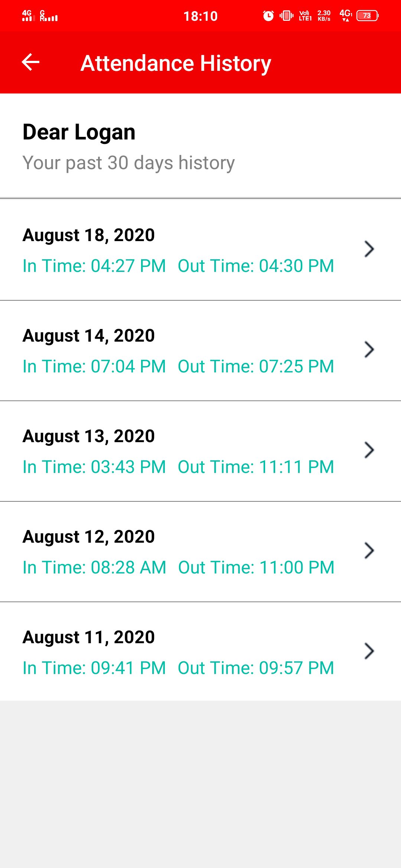Expand August 13, 2020 chevron
Screen dimensions: 401x868
(369, 450)
